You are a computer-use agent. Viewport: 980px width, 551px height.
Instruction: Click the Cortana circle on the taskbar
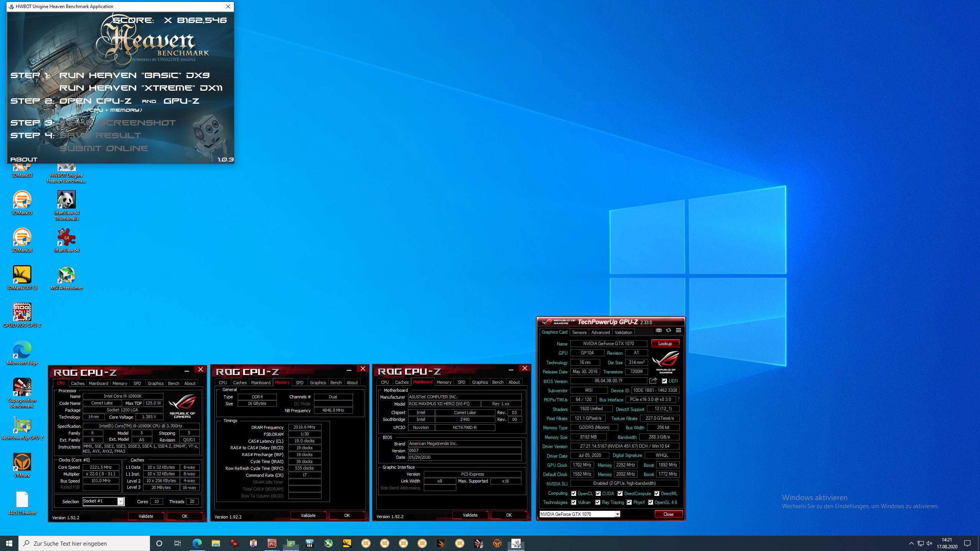point(159,543)
